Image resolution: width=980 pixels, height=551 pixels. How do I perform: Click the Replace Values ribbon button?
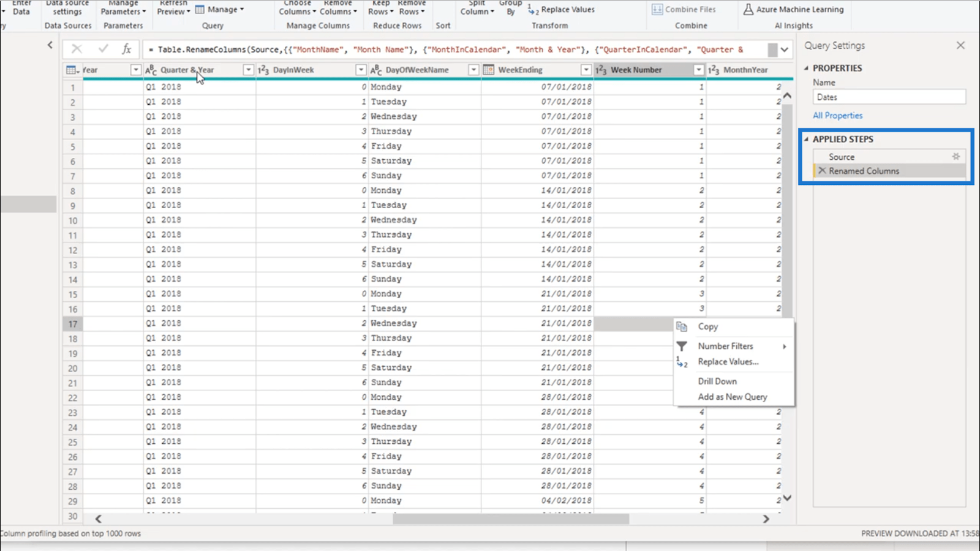coord(560,9)
